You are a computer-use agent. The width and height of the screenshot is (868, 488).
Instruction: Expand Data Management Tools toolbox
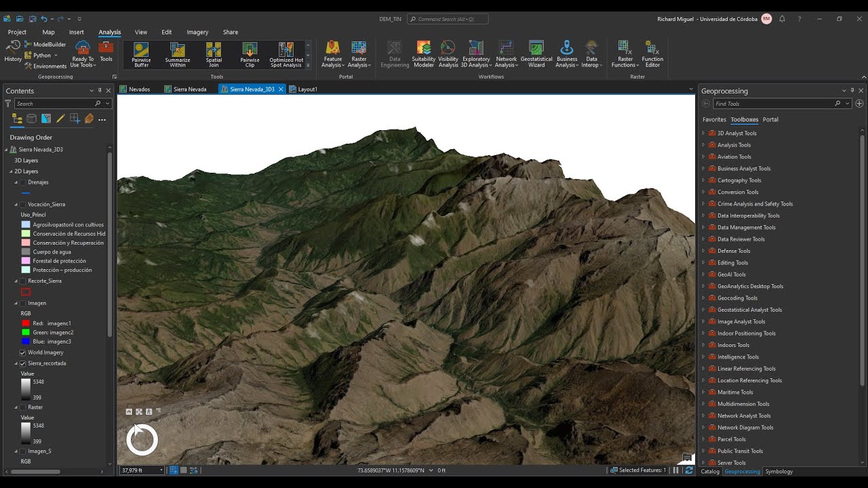[x=703, y=227]
